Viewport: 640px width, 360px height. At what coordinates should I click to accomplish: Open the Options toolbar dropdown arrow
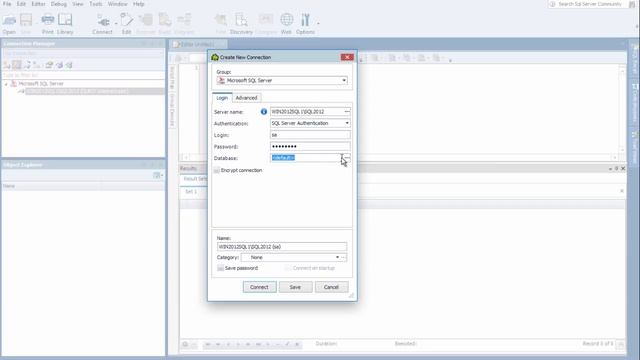318,23
